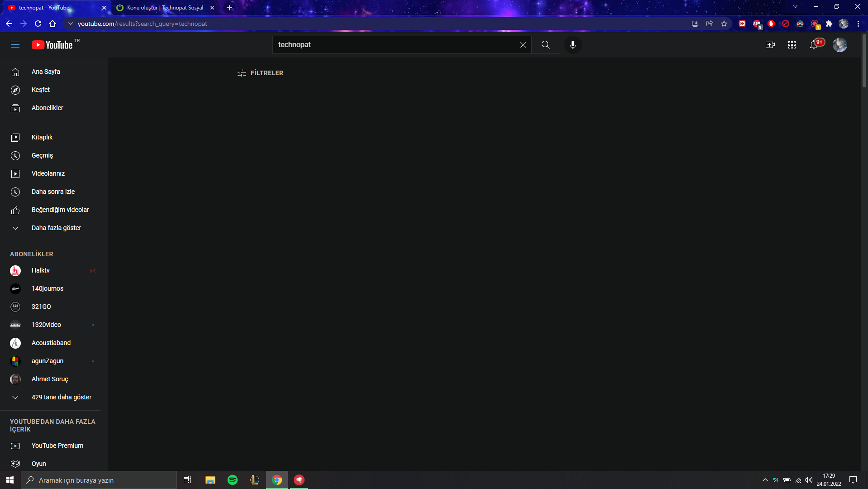
Task: Open the FİLTRELER filter button
Action: coord(260,73)
